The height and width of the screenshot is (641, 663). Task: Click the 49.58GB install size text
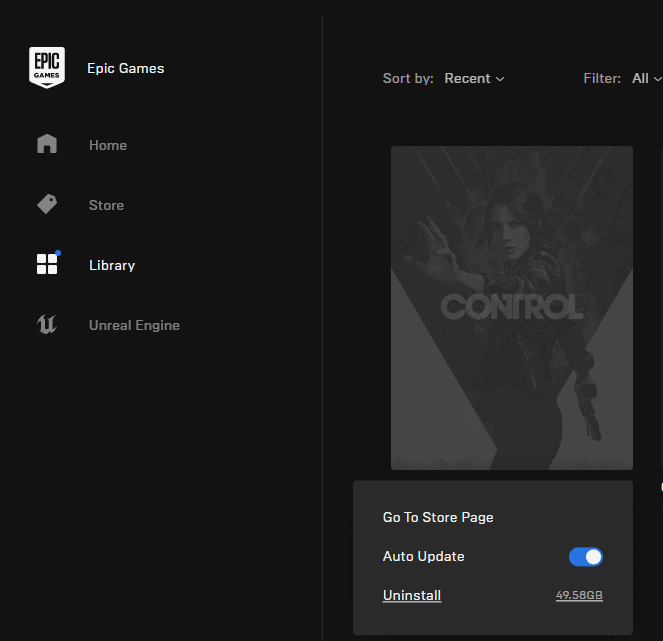(579, 595)
